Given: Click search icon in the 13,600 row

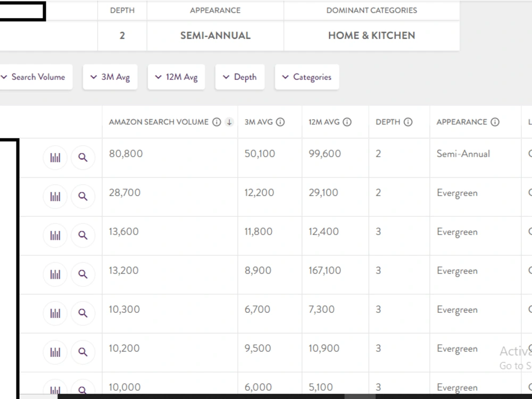Looking at the screenshot, I should pyautogui.click(x=83, y=235).
